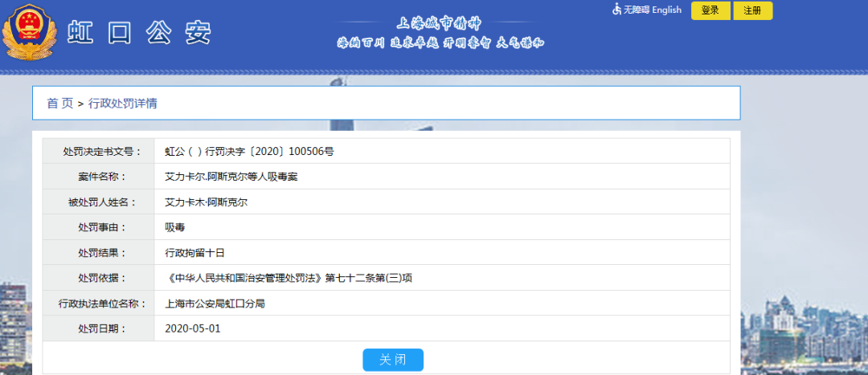The height and width of the screenshot is (375, 868).
Task: Click the agency value 上海市公安局虹口分局
Action: (215, 304)
